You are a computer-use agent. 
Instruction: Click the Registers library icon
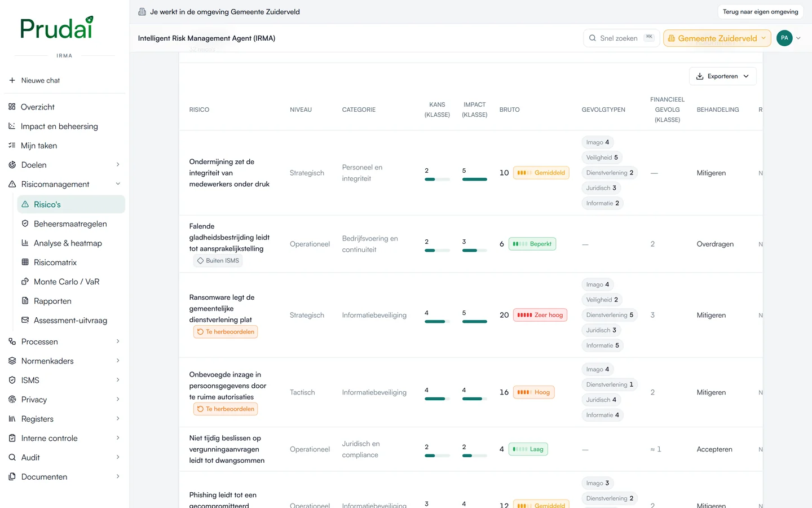(x=12, y=419)
